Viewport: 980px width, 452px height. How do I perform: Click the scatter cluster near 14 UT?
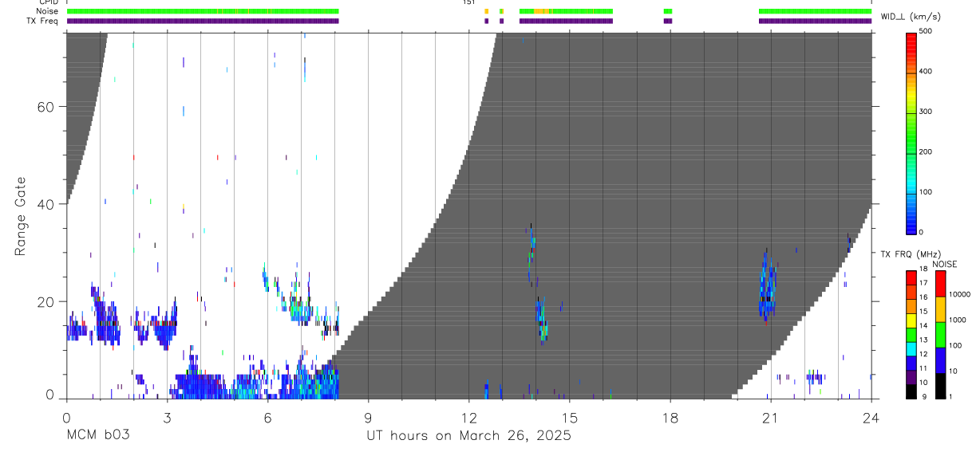[x=542, y=319]
